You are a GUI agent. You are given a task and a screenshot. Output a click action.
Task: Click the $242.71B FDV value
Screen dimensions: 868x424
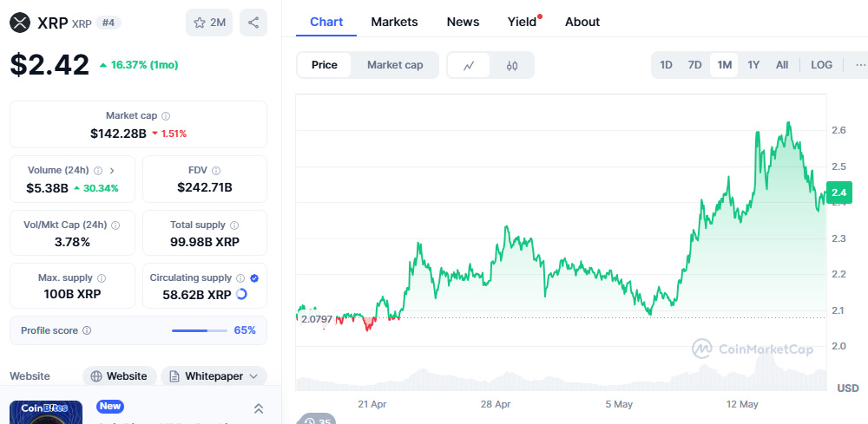click(205, 187)
